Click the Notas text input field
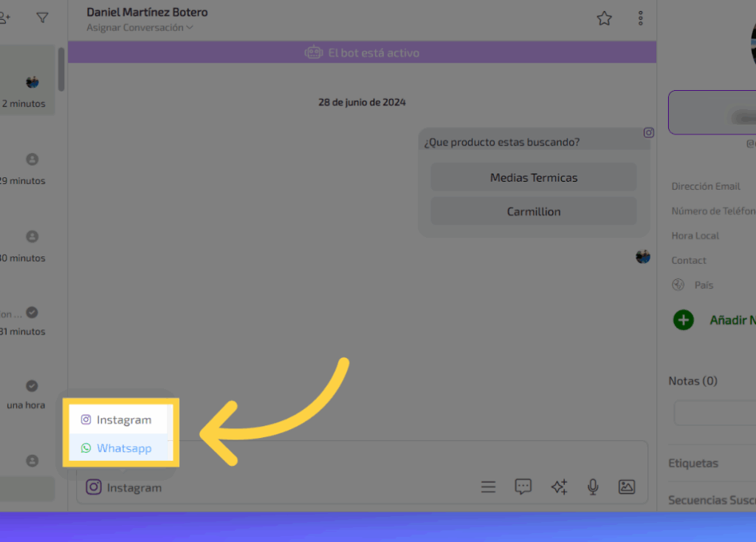Screen dimensions: 756x542 (715, 413)
